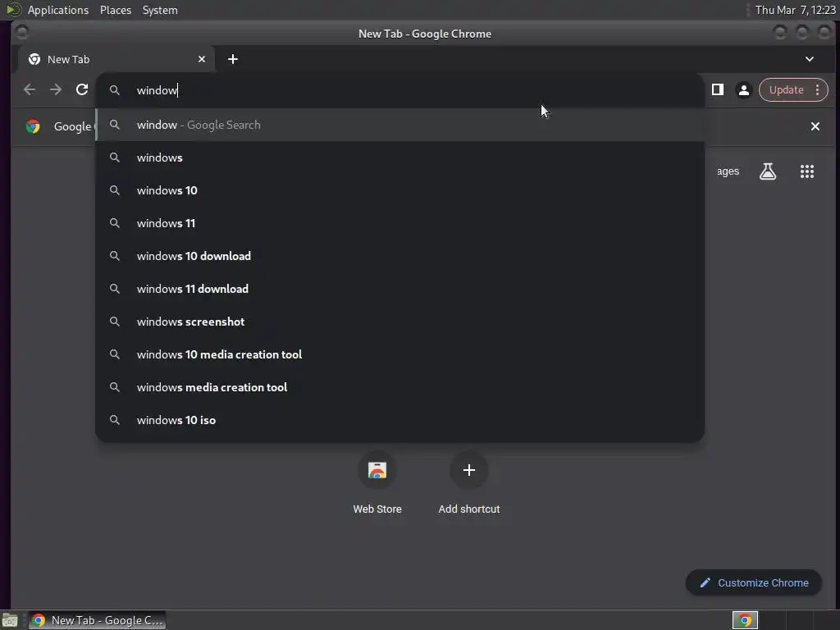Select the 'windows 11 download' suggestion
Screen dimensions: 840x630
[x=399, y=289]
